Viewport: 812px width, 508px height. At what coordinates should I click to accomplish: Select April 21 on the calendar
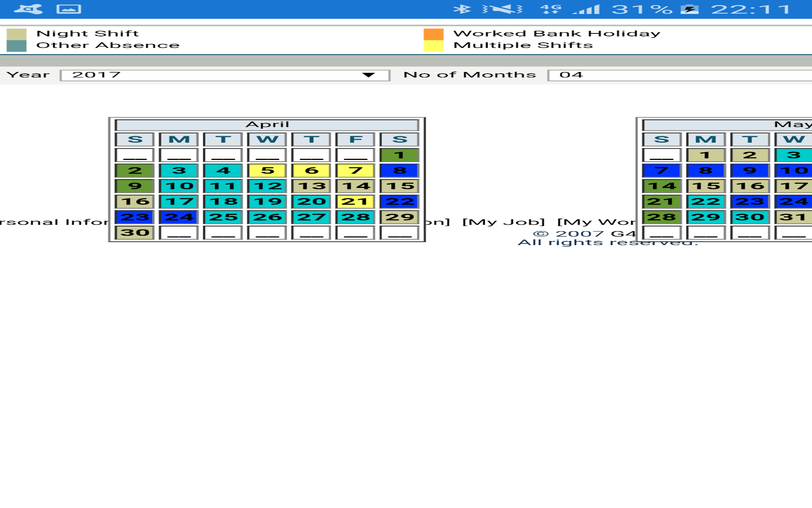[355, 202]
